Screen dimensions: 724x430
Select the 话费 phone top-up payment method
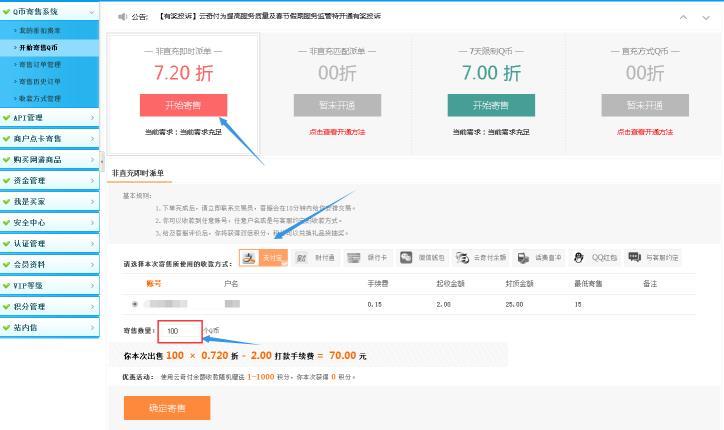pyautogui.click(x=539, y=258)
